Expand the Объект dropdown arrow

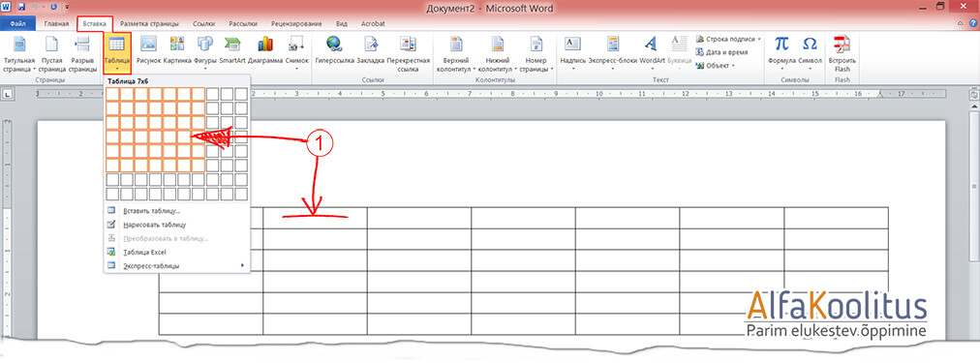pos(733,66)
